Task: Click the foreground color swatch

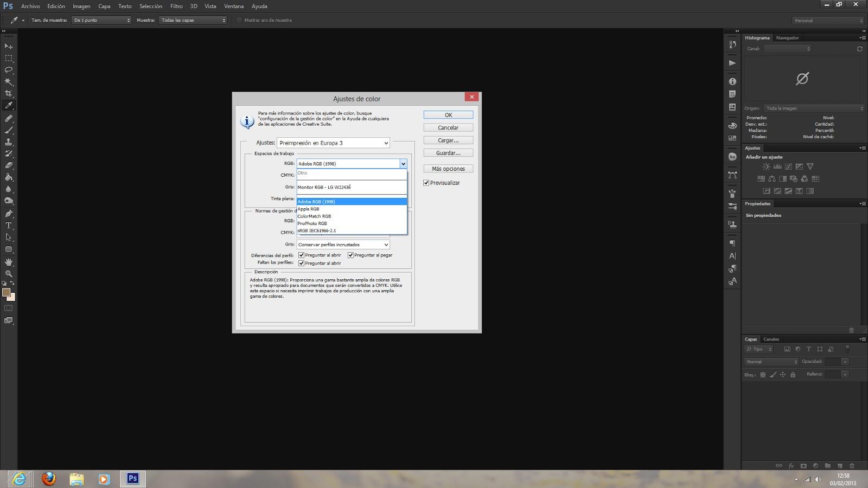Action: pos(6,293)
